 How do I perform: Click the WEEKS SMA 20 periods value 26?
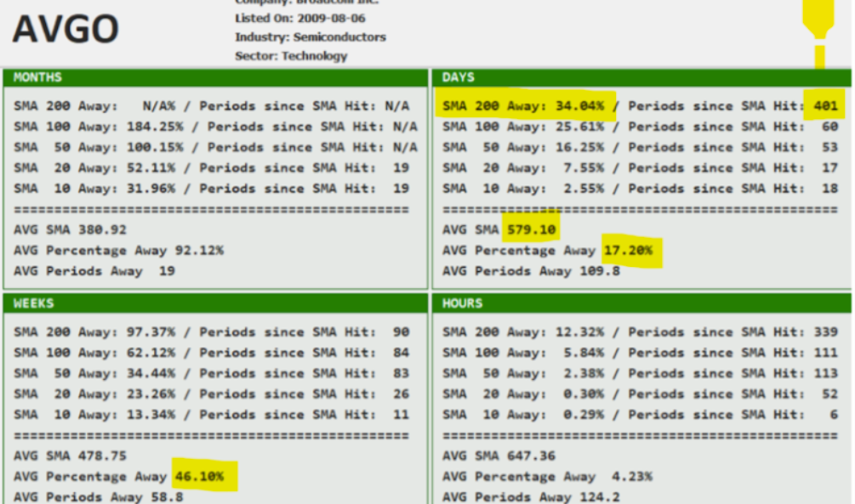(x=402, y=394)
